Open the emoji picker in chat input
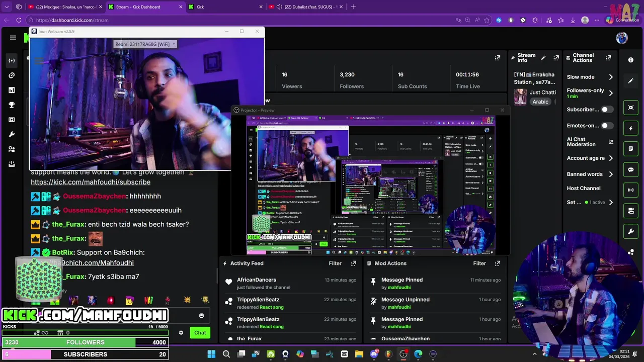644x362 pixels. tap(201, 316)
